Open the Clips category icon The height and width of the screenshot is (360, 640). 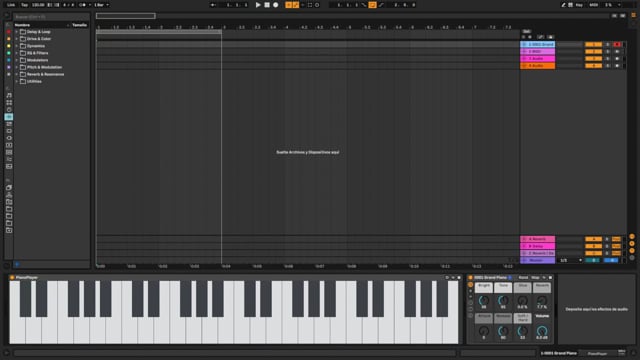pyautogui.click(x=9, y=145)
